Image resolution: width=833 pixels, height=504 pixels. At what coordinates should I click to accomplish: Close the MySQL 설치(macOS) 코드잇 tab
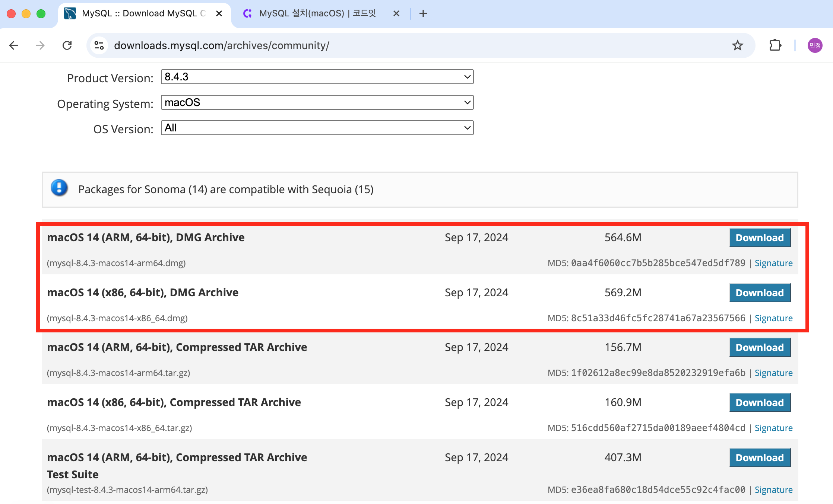click(396, 14)
